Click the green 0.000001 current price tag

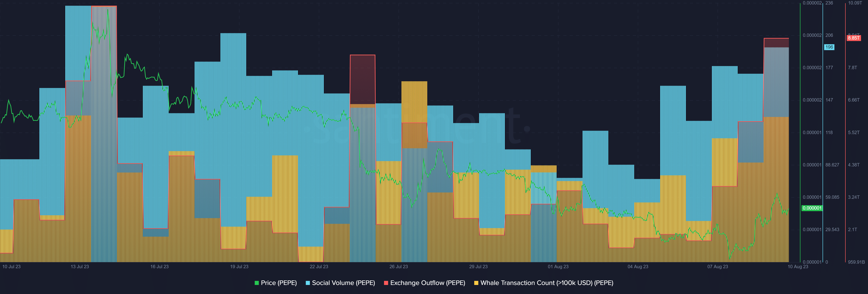812,208
